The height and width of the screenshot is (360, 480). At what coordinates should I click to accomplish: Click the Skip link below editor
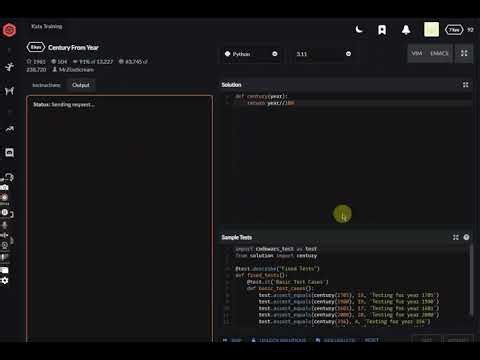coord(233,340)
